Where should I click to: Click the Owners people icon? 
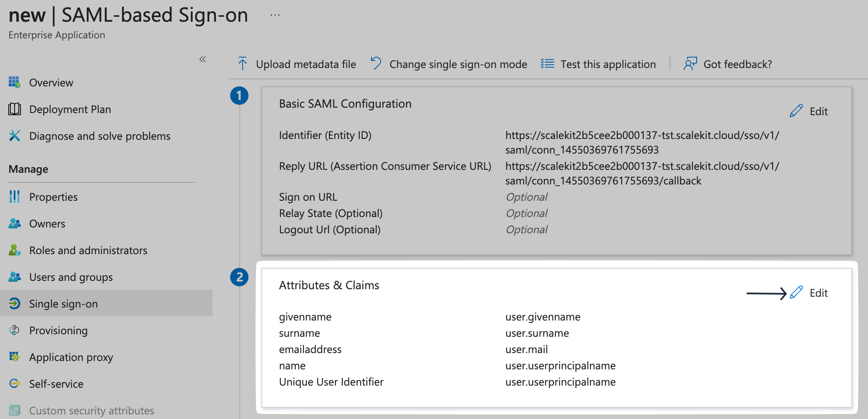[15, 224]
